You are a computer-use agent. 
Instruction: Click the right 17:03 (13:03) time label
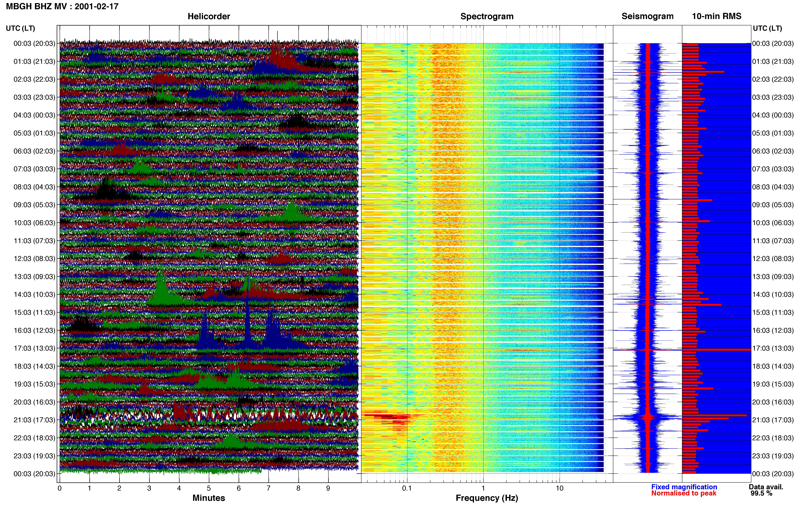tap(773, 348)
